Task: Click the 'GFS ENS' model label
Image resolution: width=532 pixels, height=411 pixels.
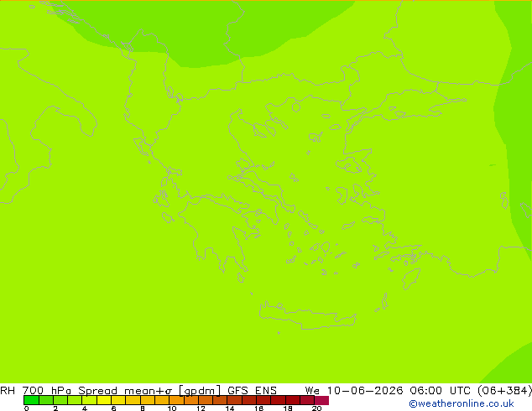Action: coord(252,390)
